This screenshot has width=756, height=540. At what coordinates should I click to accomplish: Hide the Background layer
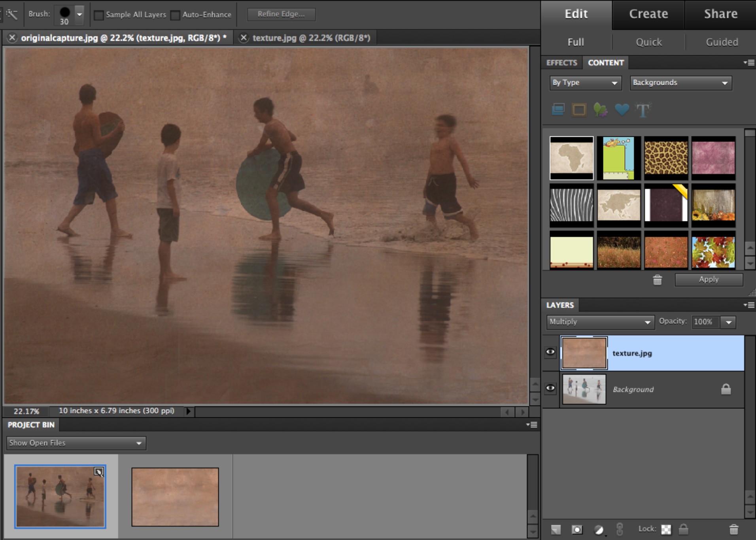tap(550, 388)
